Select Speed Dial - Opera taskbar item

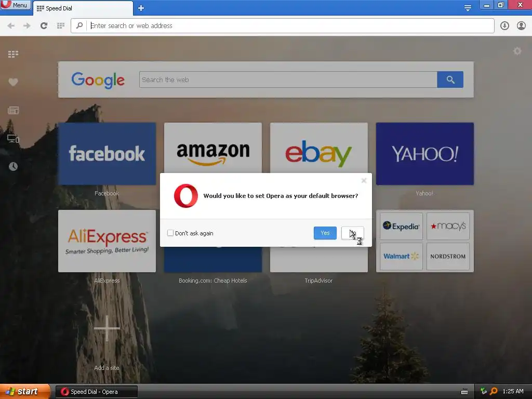coord(96,392)
